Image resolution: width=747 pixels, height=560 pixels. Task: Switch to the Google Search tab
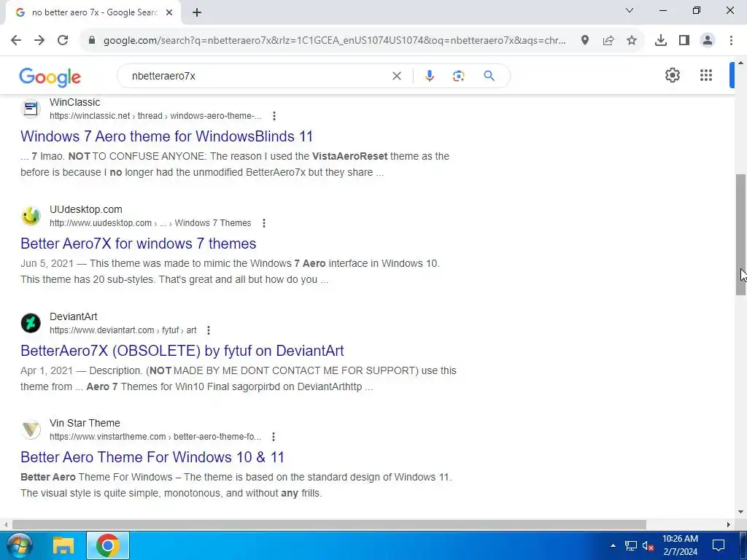point(94,12)
